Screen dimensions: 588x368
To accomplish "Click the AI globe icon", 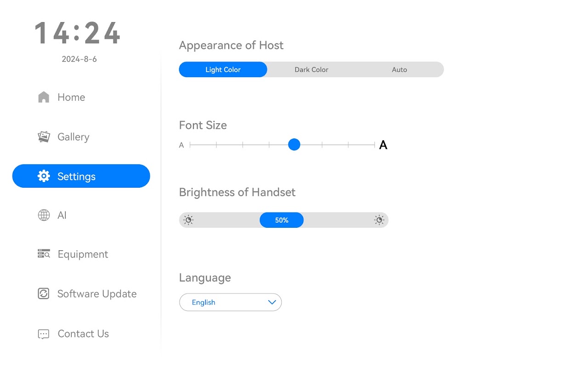I will pyautogui.click(x=44, y=215).
